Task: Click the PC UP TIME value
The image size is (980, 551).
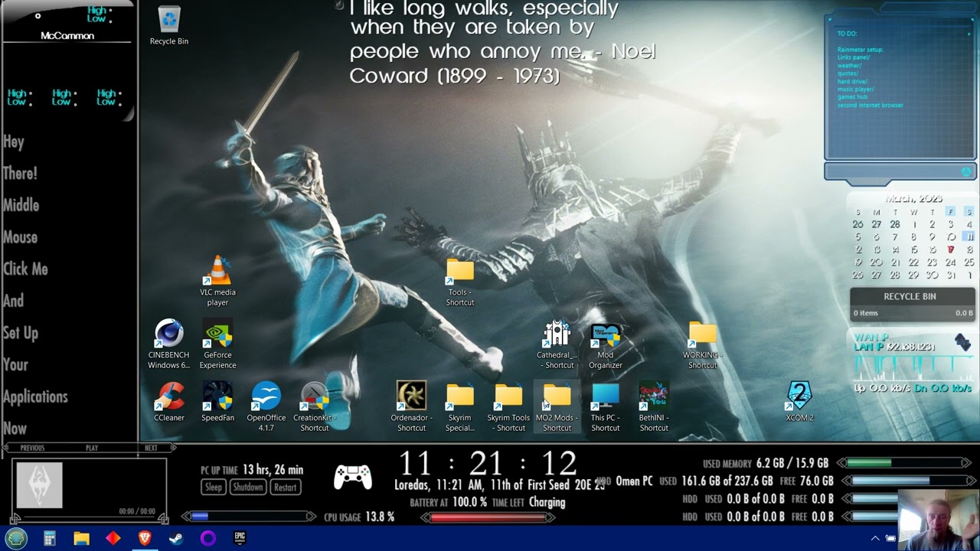Action: point(273,470)
